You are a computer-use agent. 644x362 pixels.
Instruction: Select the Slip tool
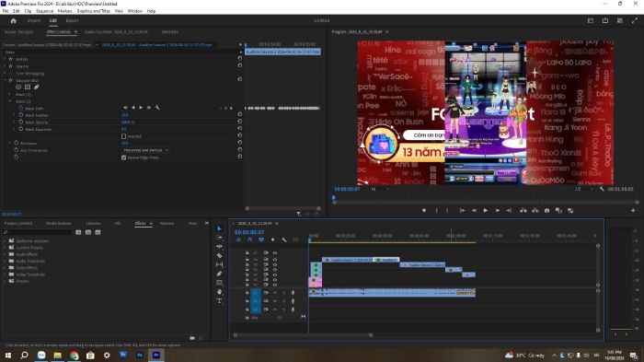click(x=219, y=264)
